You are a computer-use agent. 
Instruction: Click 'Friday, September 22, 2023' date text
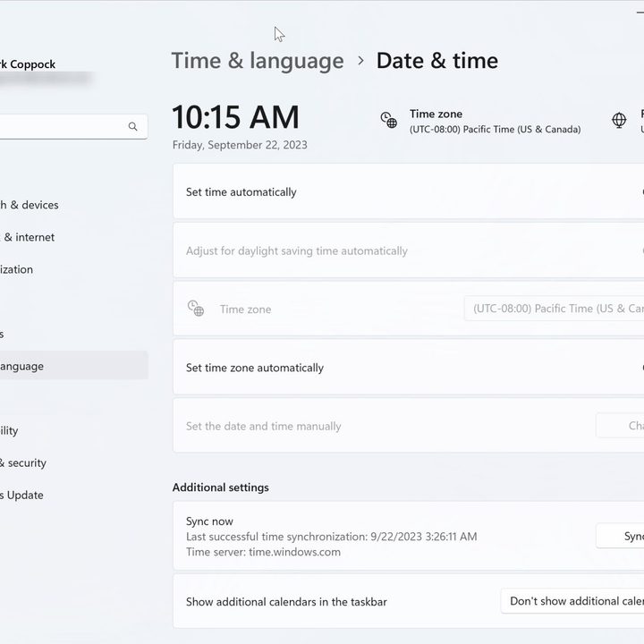(x=240, y=145)
